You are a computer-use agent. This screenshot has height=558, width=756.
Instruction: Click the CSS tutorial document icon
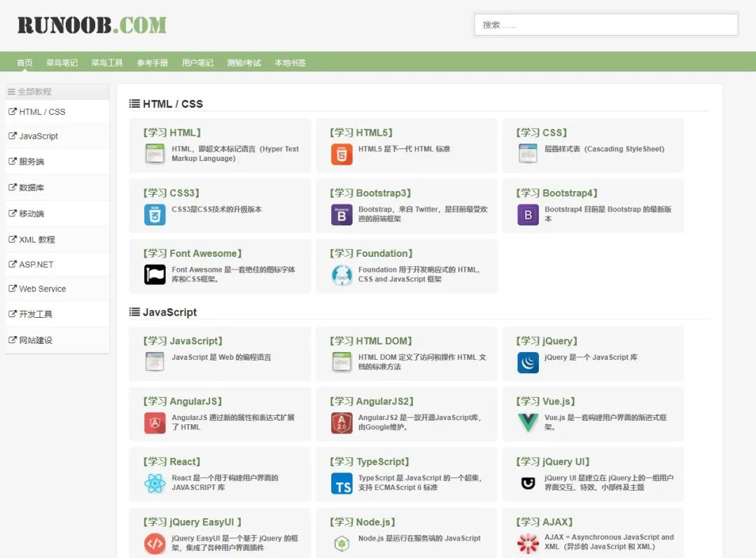tap(528, 153)
